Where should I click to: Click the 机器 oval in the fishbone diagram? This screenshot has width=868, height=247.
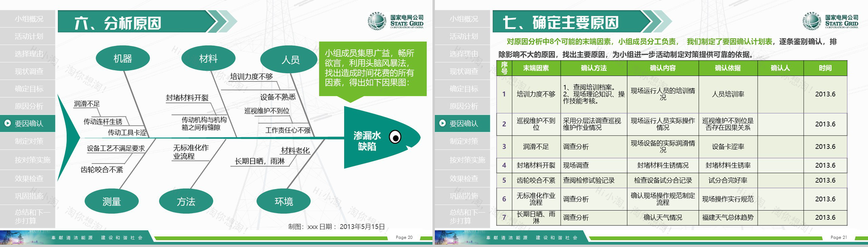pyautogui.click(x=123, y=58)
